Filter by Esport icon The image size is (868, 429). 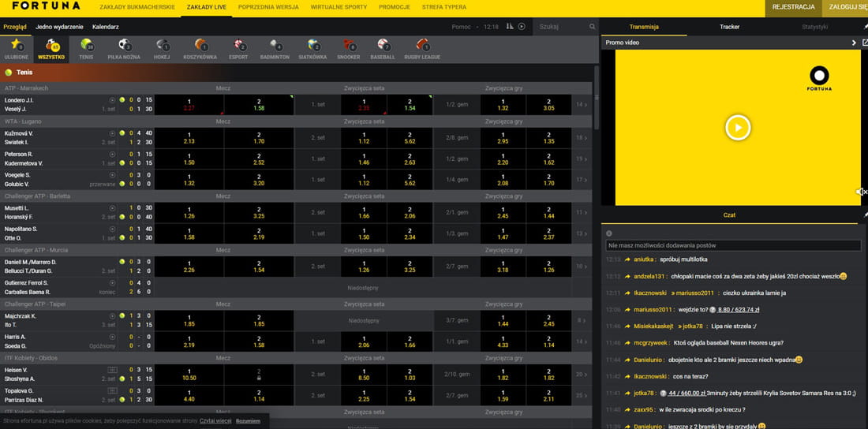(238, 49)
